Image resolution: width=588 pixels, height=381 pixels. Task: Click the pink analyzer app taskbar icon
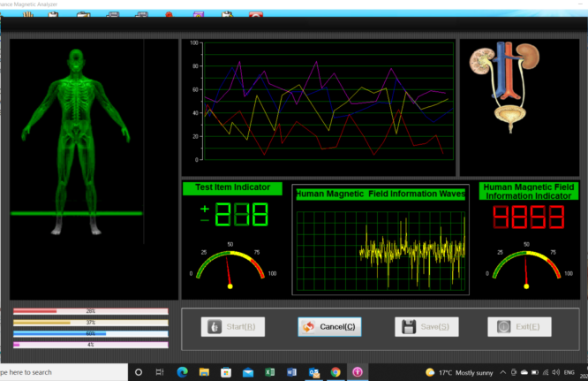pos(358,372)
